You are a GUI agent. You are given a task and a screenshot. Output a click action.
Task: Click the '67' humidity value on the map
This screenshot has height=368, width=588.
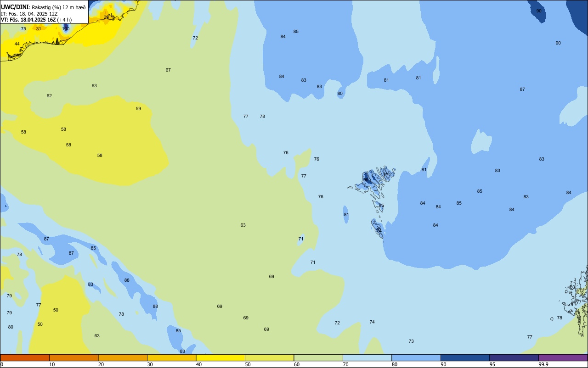pyautogui.click(x=168, y=70)
